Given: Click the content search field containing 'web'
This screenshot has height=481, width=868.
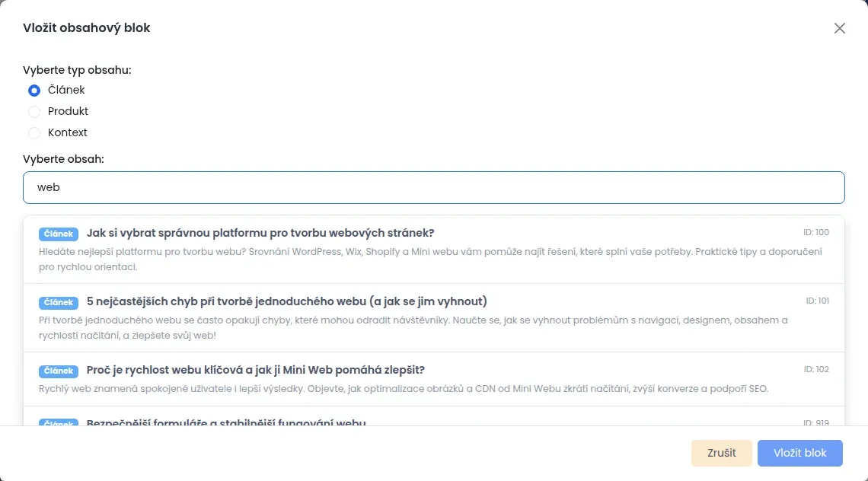Looking at the screenshot, I should pos(433,188).
